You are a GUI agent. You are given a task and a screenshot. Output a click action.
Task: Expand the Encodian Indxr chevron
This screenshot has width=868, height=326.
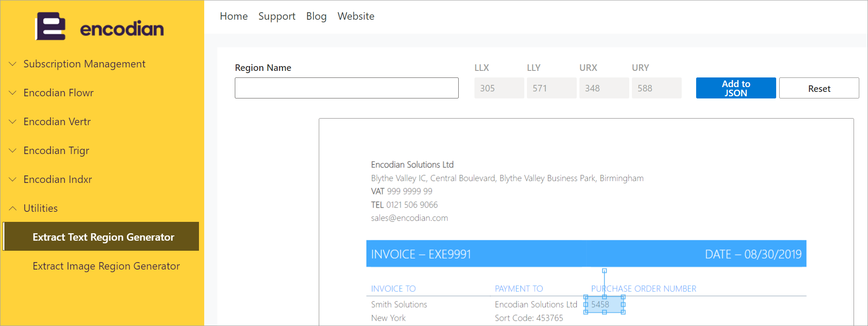(x=13, y=179)
